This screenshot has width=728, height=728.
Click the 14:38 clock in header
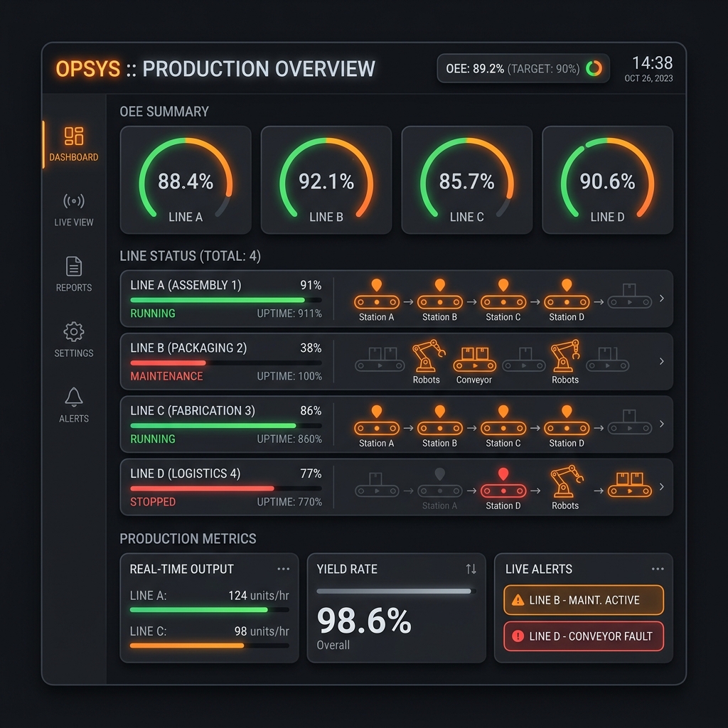coord(653,63)
